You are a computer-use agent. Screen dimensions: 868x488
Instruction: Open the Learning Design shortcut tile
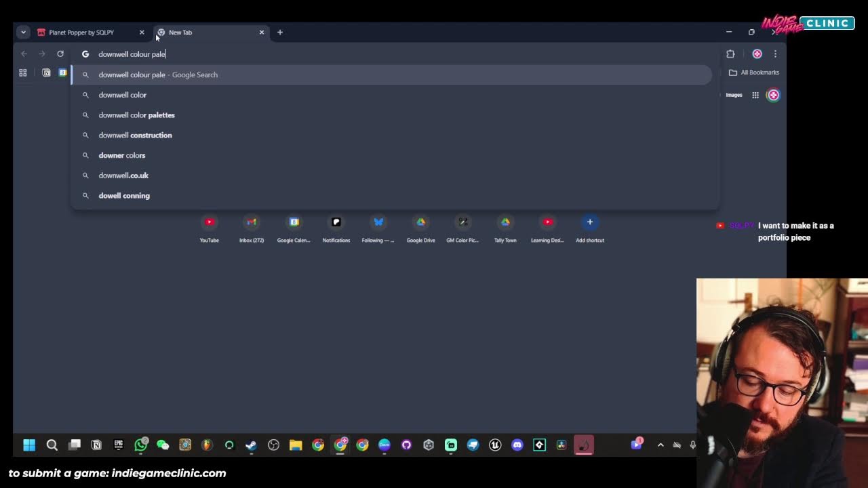[547, 228]
